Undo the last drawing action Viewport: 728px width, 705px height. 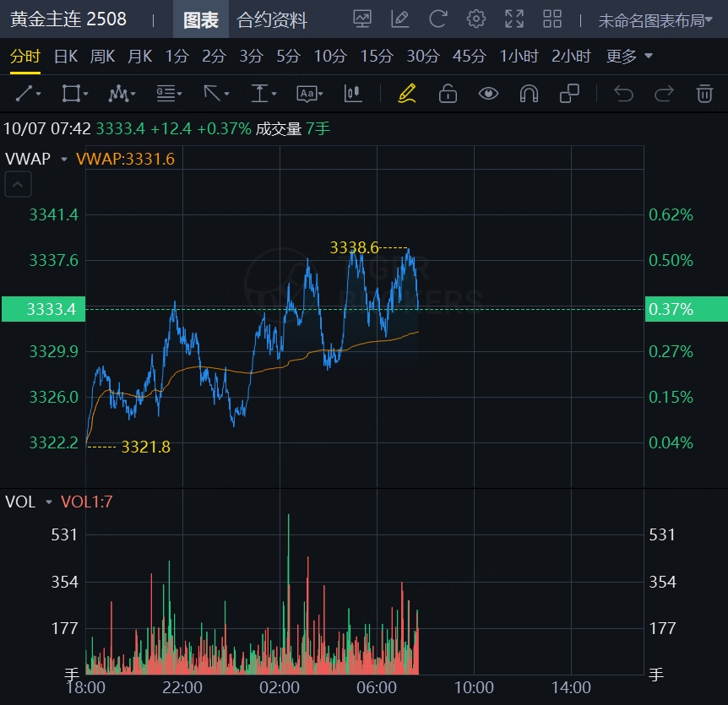point(623,93)
